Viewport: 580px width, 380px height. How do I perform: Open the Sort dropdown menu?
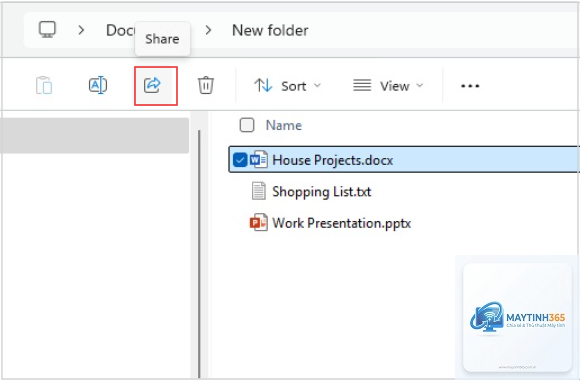click(287, 86)
